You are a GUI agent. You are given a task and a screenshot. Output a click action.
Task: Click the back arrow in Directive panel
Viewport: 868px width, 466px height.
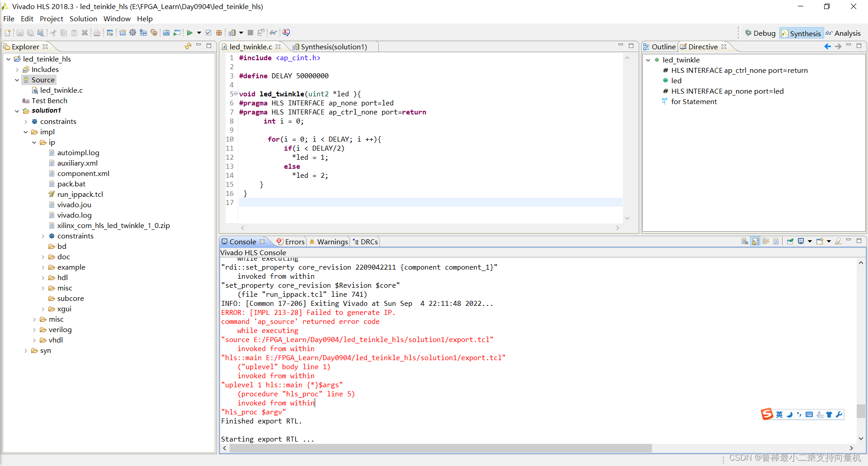point(828,46)
